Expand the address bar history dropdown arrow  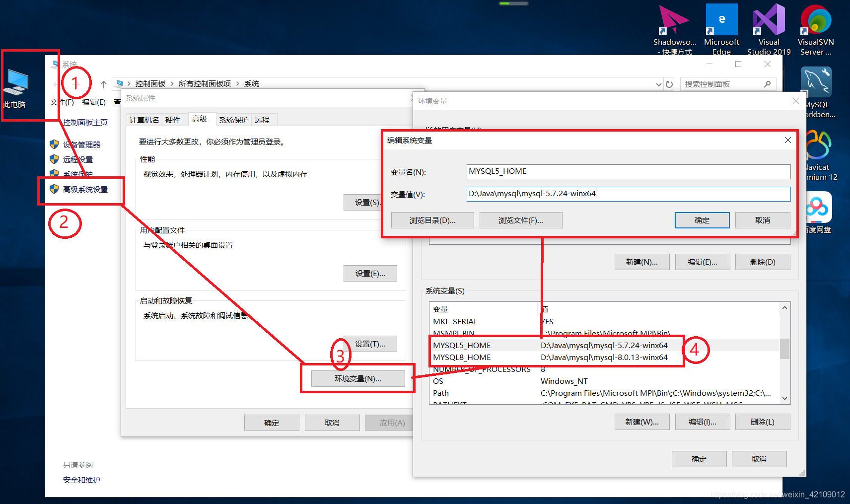point(658,84)
